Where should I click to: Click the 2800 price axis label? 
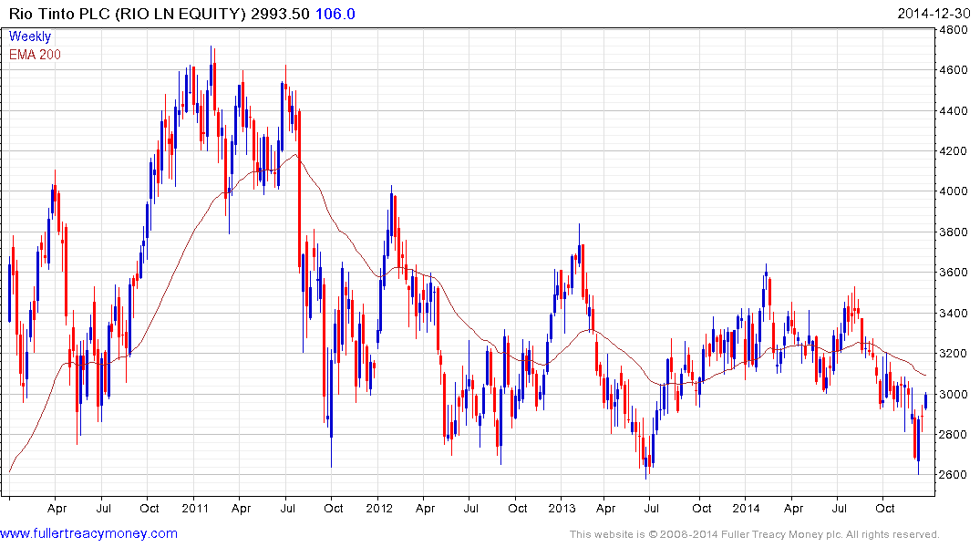pos(954,434)
